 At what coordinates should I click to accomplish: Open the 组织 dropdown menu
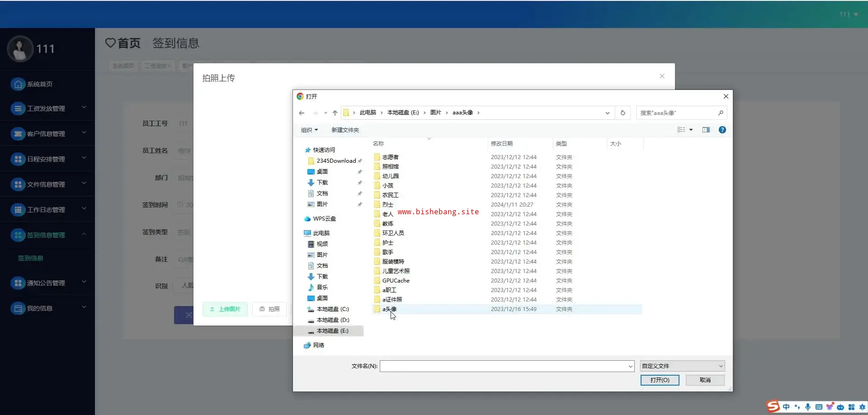309,130
